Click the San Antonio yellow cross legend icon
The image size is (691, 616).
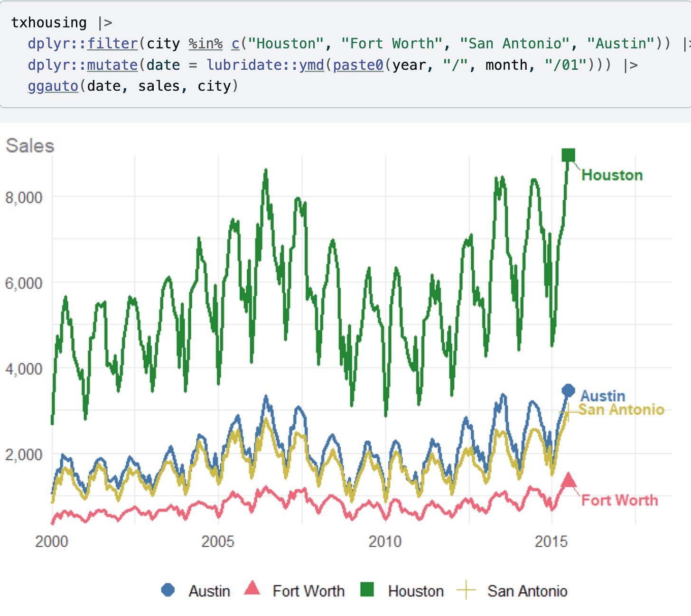pos(466,590)
